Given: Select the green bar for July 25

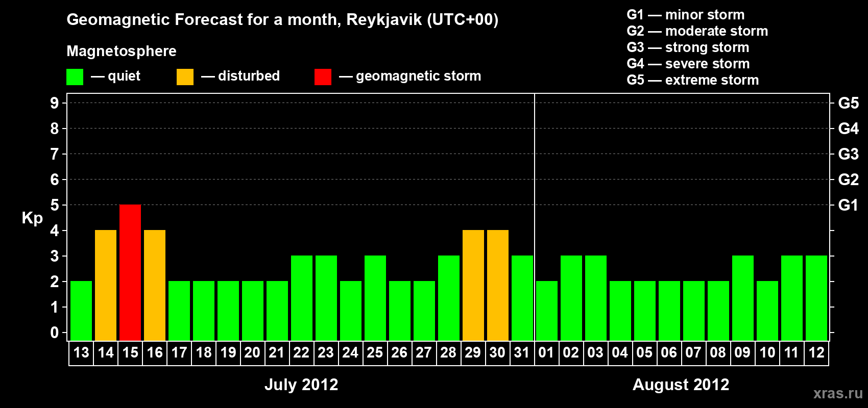Looking at the screenshot, I should coord(375,298).
